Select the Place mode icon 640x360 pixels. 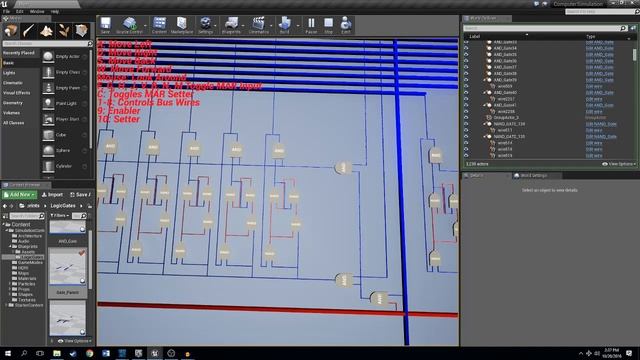point(11,31)
